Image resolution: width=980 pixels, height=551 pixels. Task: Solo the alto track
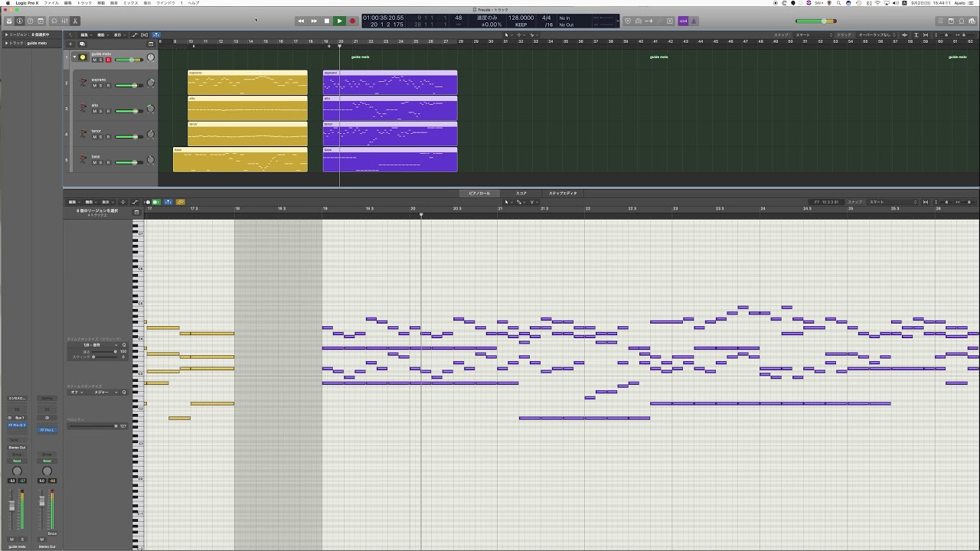click(100, 111)
